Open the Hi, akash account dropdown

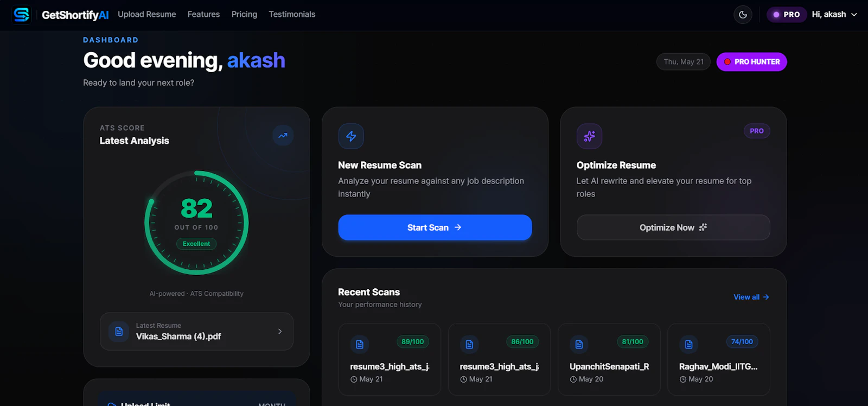pos(834,15)
